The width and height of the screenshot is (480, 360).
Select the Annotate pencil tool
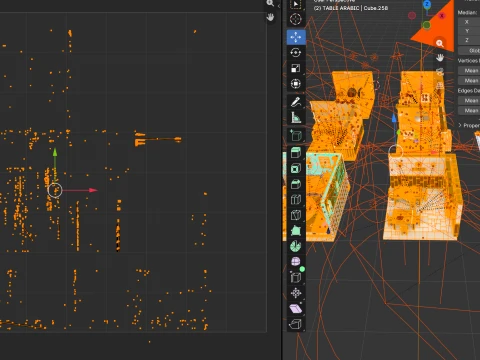296,102
